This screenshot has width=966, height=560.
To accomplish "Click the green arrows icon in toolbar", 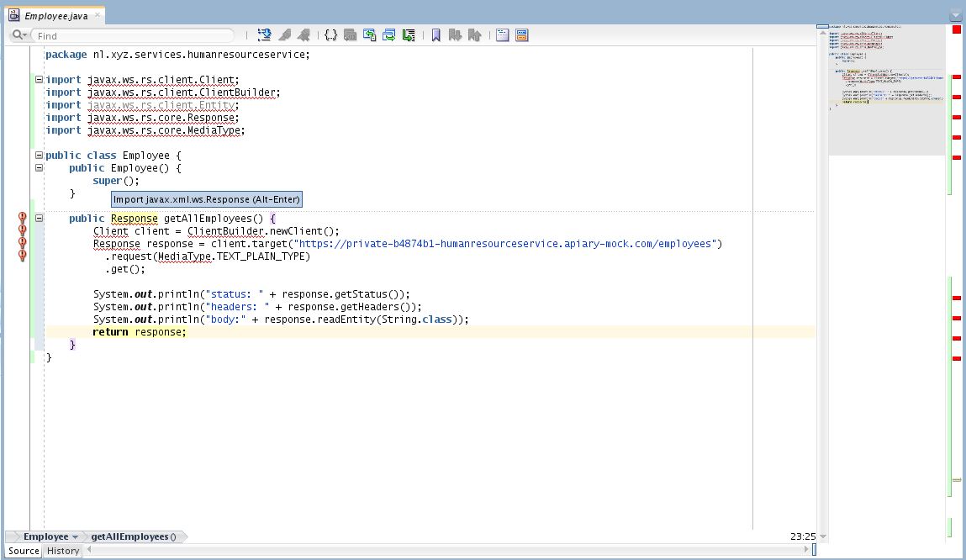I will [x=389, y=35].
